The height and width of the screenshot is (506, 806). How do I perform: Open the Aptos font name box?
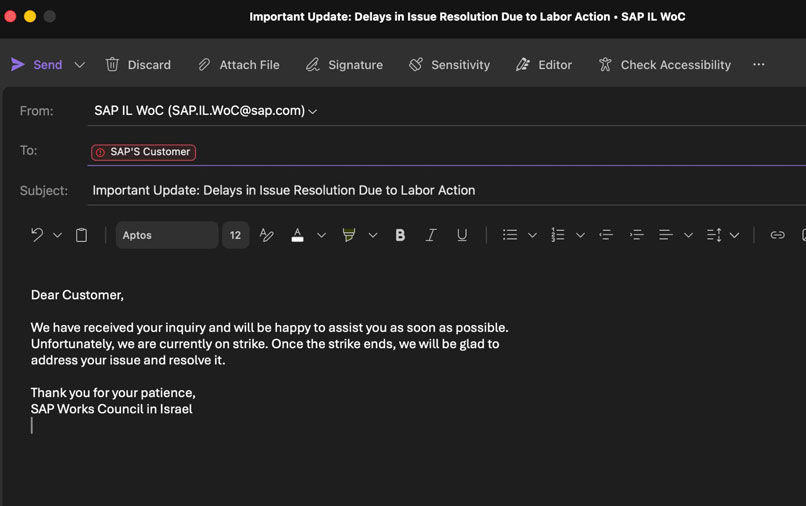coord(166,235)
